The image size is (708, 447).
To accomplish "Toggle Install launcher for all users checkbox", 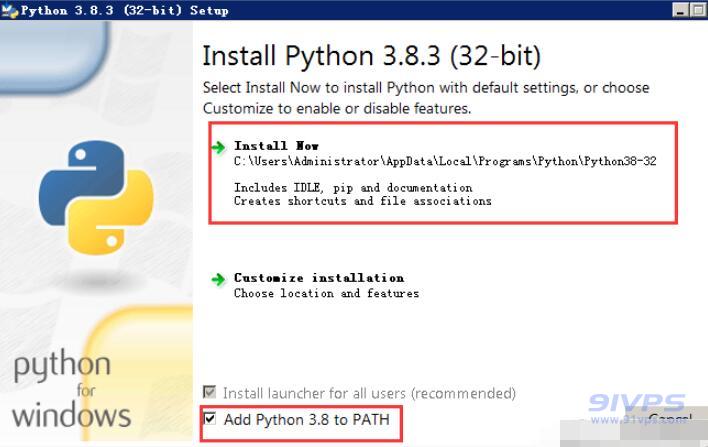I will tap(210, 392).
